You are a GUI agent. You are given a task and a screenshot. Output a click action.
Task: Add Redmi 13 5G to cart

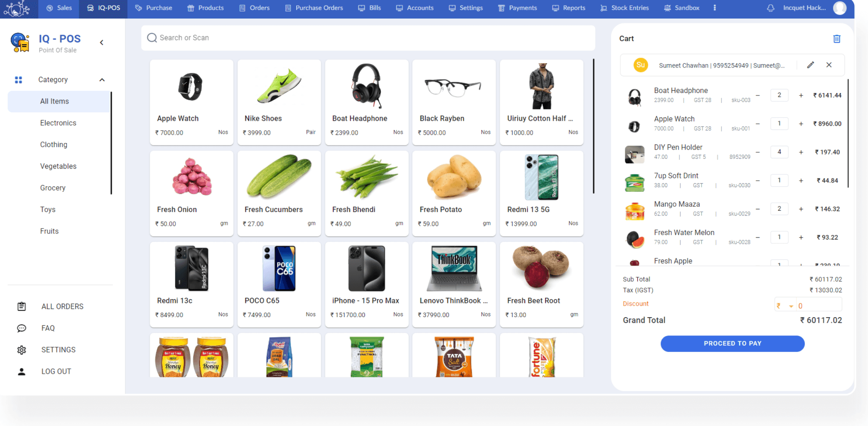(542, 194)
